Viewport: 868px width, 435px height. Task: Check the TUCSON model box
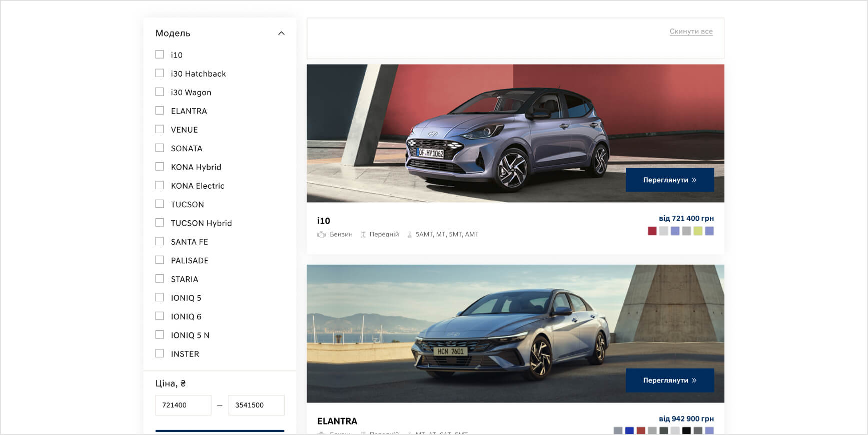(x=160, y=204)
